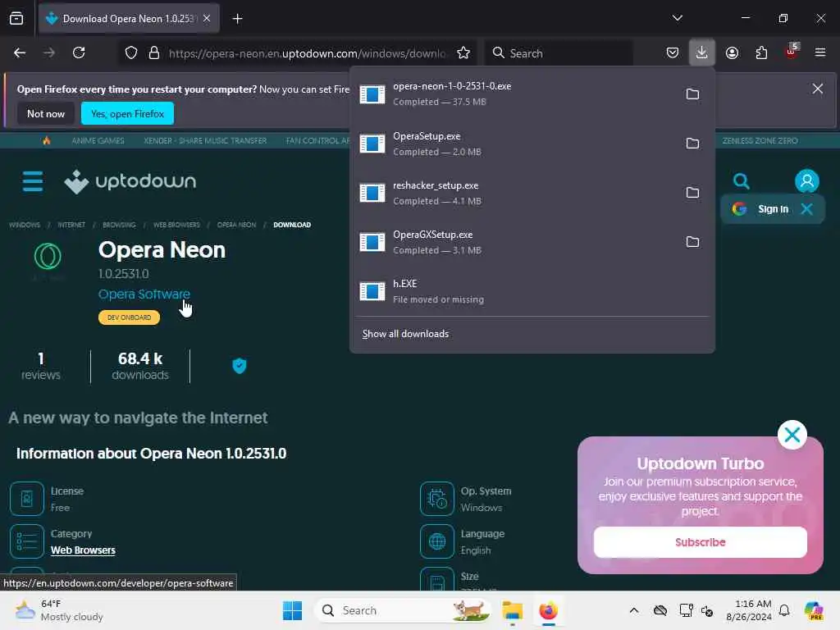Open the weather widget Mostly cloudy

pos(59,610)
